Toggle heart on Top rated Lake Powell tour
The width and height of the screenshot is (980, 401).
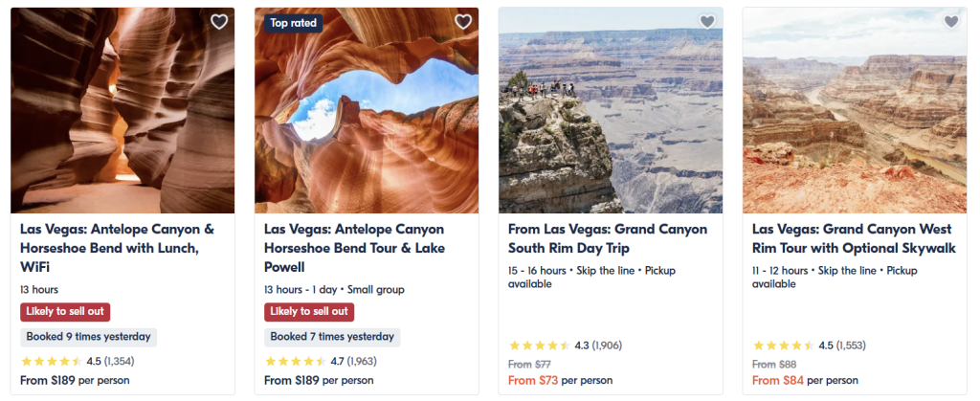[x=463, y=22]
